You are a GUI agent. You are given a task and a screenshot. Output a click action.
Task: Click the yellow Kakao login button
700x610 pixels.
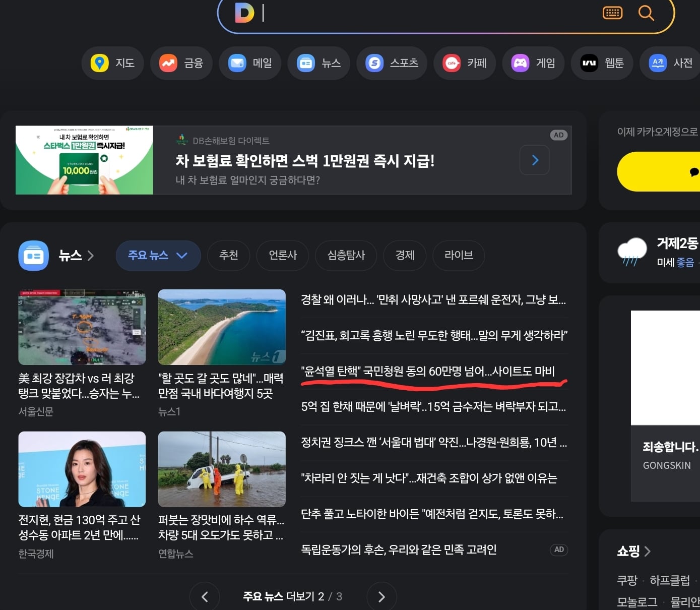coord(659,172)
